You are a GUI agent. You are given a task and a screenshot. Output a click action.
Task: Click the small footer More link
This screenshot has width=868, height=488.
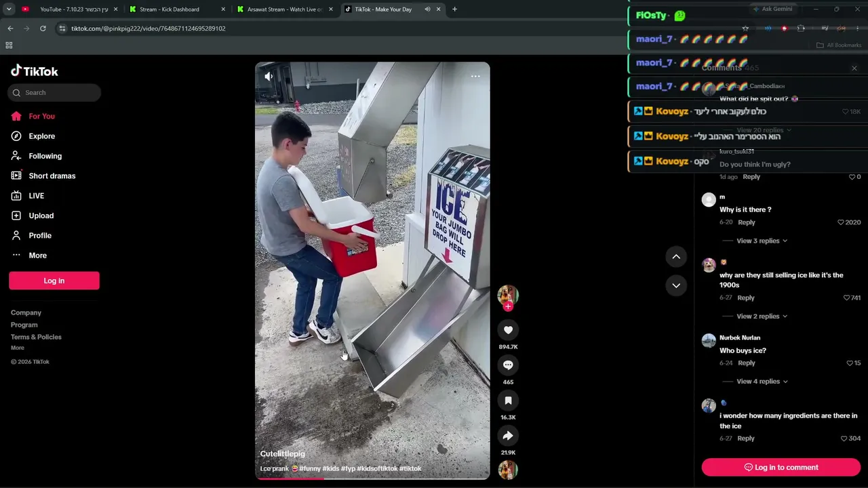pyautogui.click(x=18, y=348)
